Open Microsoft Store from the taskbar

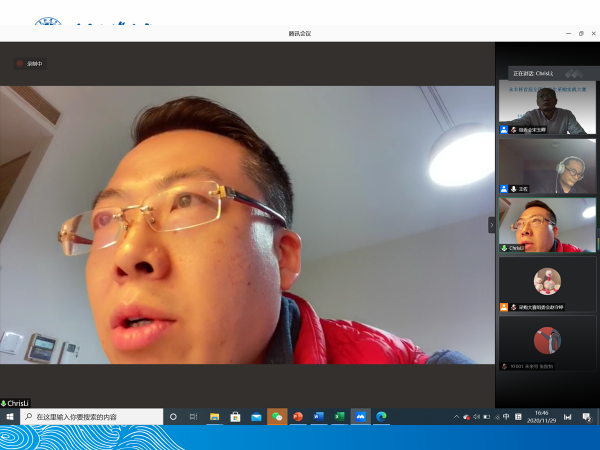(x=236, y=416)
